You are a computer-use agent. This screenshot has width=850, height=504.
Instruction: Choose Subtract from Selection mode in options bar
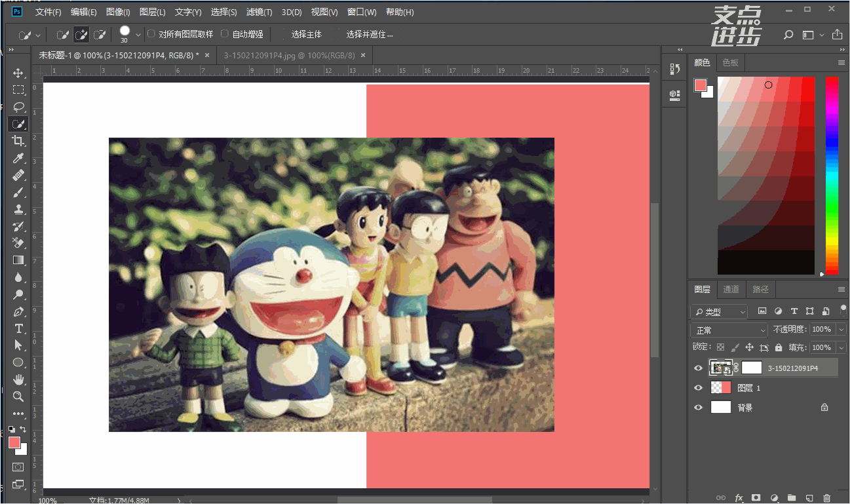pos(100,34)
